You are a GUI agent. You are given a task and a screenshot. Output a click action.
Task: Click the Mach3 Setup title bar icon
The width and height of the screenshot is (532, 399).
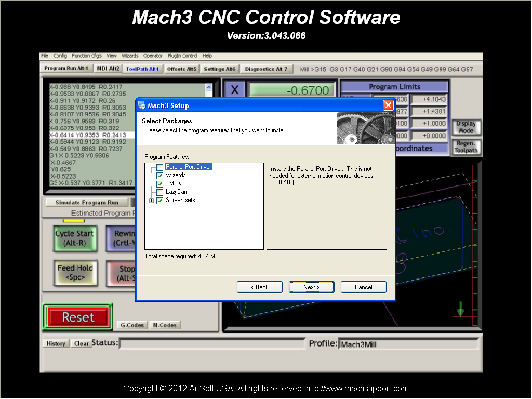point(142,105)
